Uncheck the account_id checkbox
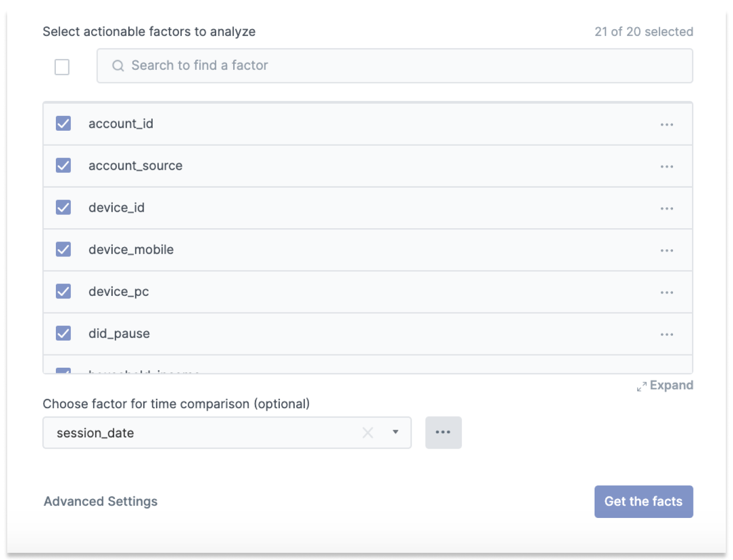 pos(63,124)
